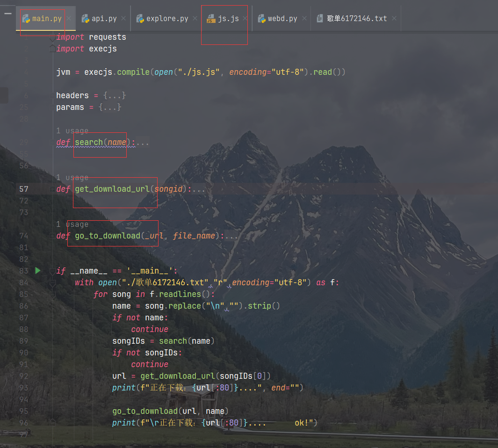
Task: Collapse the with open block fold marker
Action: (52, 283)
